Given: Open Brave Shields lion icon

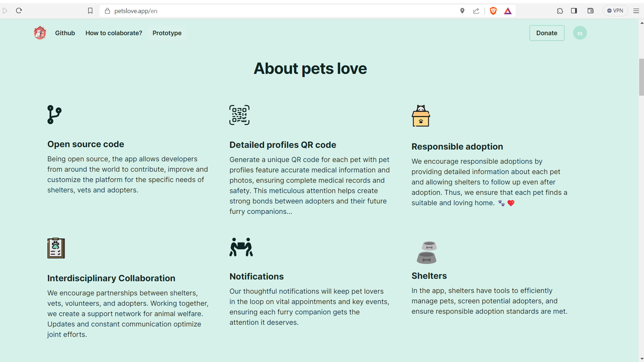Looking at the screenshot, I should pos(493,11).
